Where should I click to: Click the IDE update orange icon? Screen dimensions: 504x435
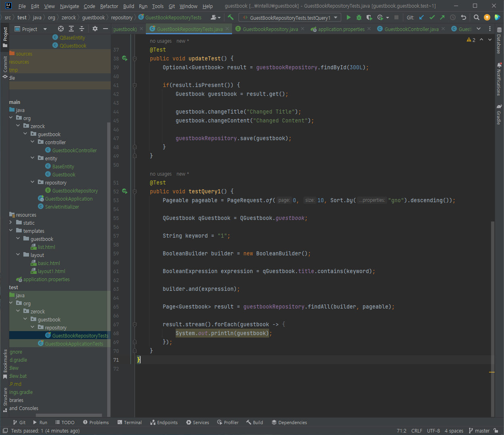click(x=487, y=17)
